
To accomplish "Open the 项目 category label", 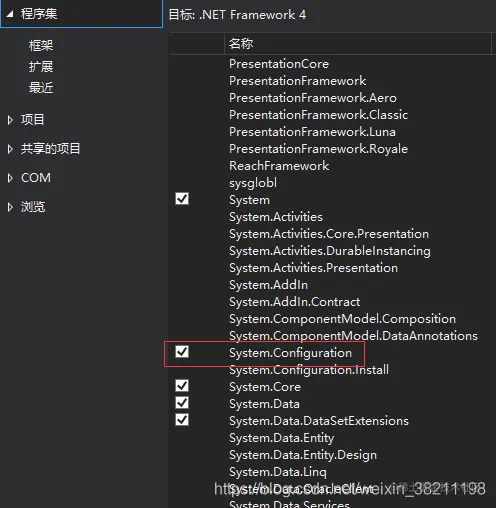I will coord(32,120).
